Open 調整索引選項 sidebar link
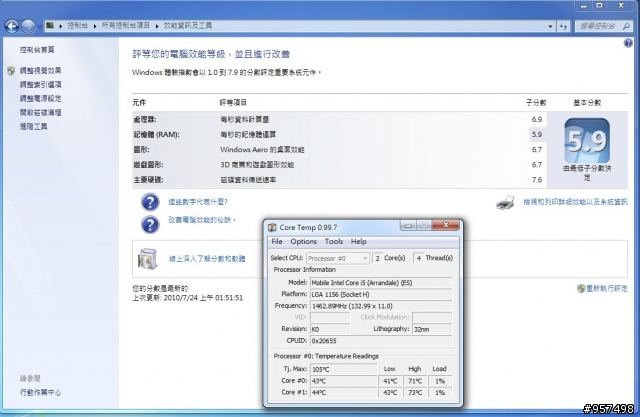The height and width of the screenshot is (417, 640). [x=40, y=84]
